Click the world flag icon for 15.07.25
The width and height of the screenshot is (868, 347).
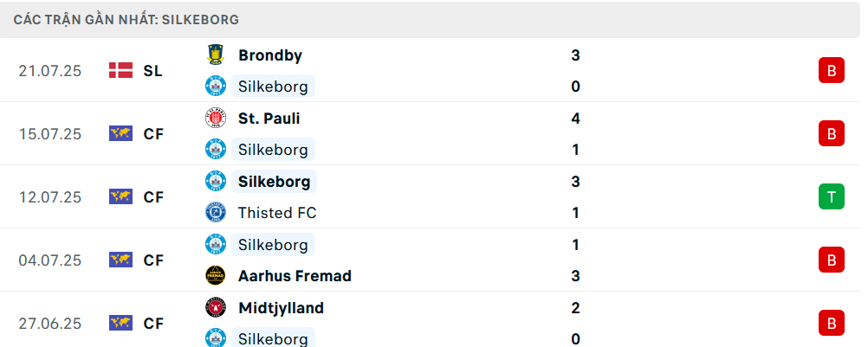[x=120, y=134]
